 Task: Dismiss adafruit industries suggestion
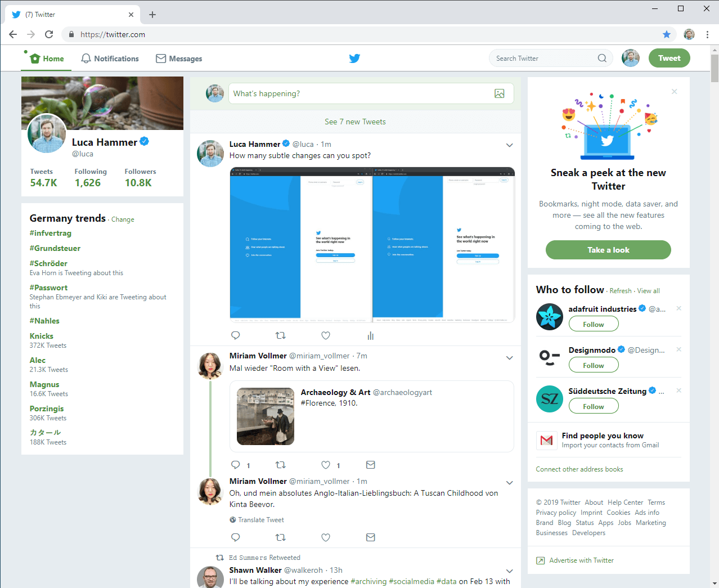pos(679,308)
